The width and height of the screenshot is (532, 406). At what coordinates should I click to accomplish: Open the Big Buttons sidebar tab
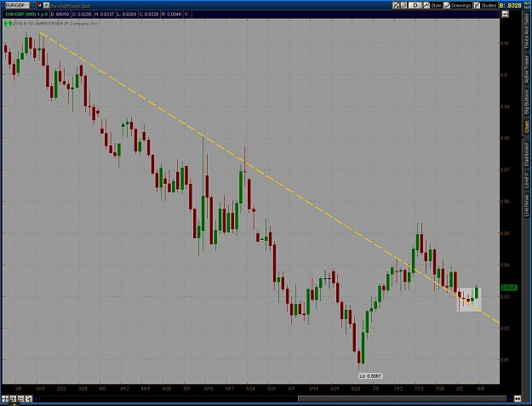pyautogui.click(x=527, y=102)
